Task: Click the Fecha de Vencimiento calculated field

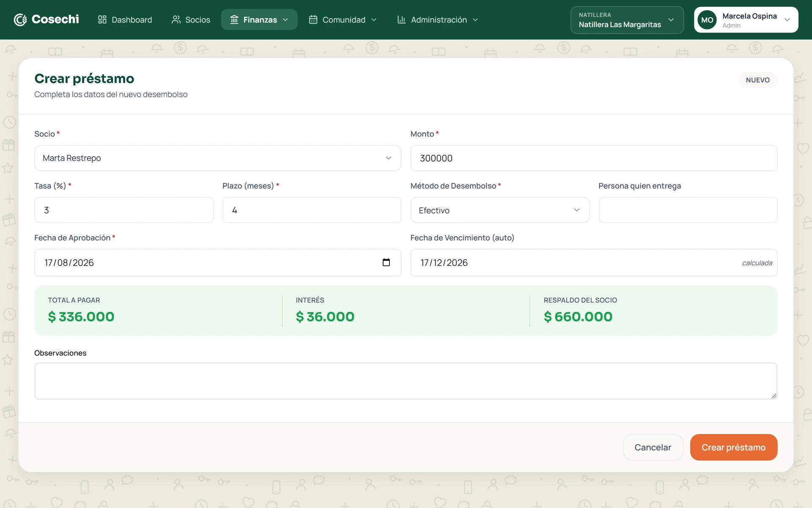Action: coord(594,262)
